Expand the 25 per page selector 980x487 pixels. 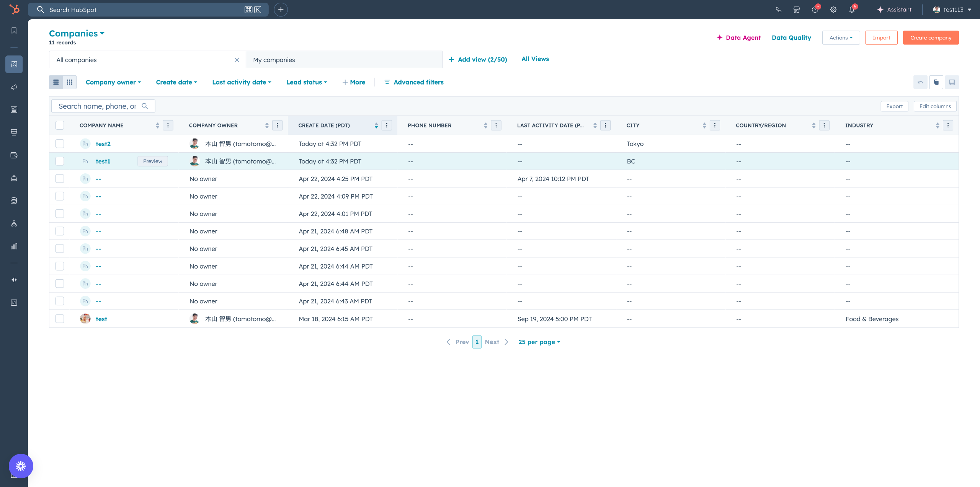pyautogui.click(x=539, y=342)
